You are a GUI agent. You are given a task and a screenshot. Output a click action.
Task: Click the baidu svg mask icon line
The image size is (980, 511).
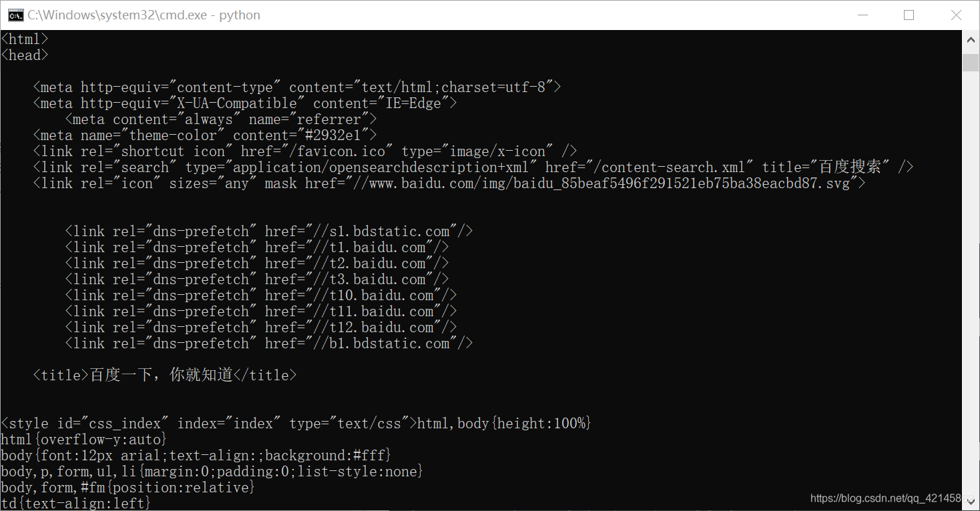click(449, 183)
